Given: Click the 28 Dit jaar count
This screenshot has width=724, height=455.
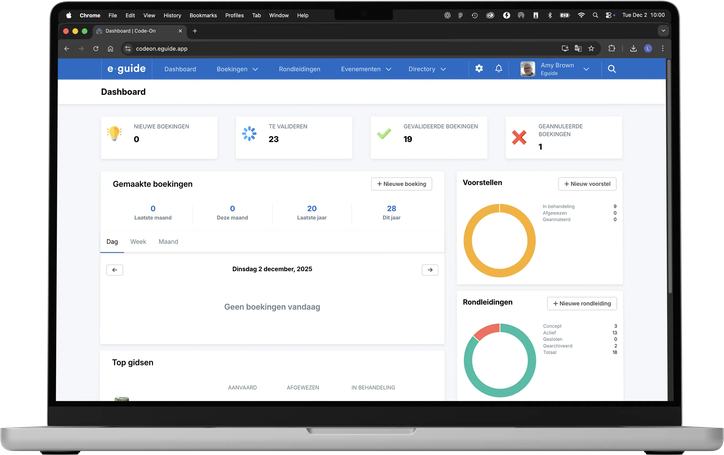Looking at the screenshot, I should coord(392,208).
